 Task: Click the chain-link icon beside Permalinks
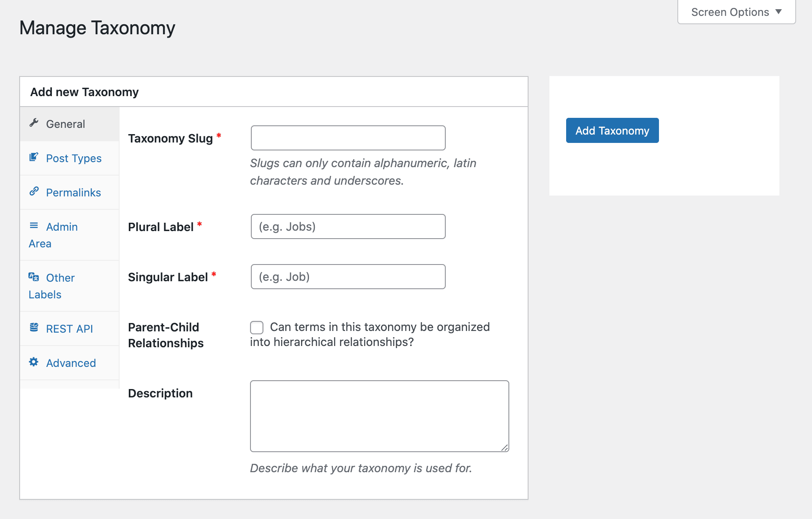tap(34, 191)
